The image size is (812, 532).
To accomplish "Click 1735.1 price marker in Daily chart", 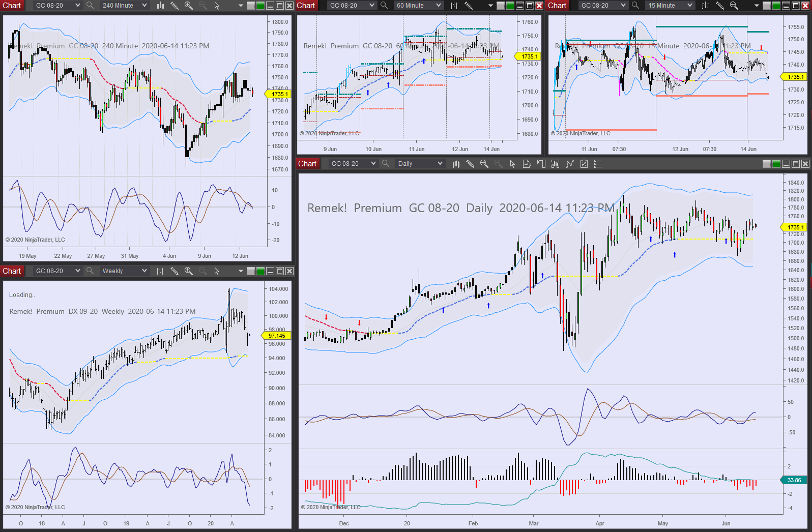I will (794, 227).
